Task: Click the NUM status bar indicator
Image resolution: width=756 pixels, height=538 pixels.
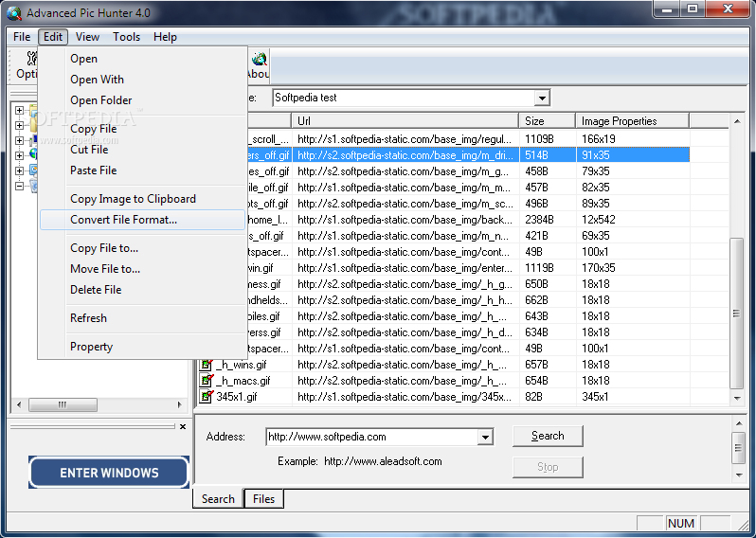Action: (x=681, y=523)
